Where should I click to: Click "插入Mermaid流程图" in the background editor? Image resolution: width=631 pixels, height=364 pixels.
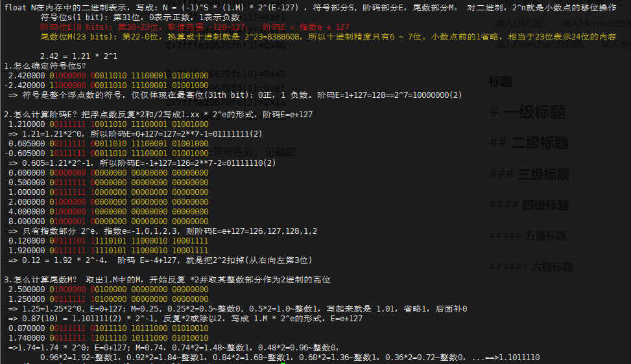[x=596, y=23]
